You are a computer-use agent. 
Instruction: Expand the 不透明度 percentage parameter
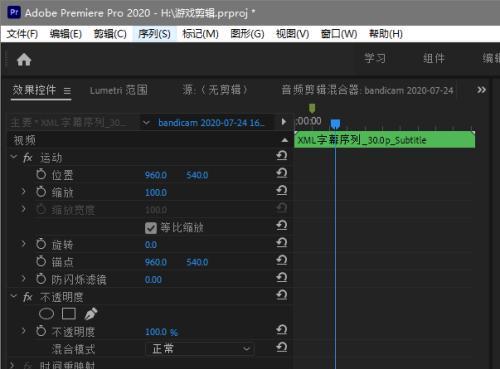[x=23, y=331]
